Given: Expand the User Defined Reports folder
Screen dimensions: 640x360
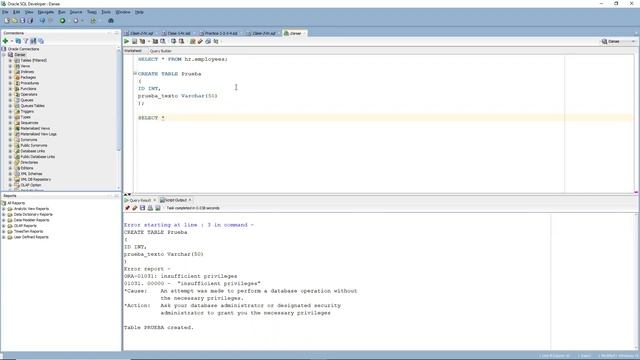Looking at the screenshot, I should coord(4,237).
